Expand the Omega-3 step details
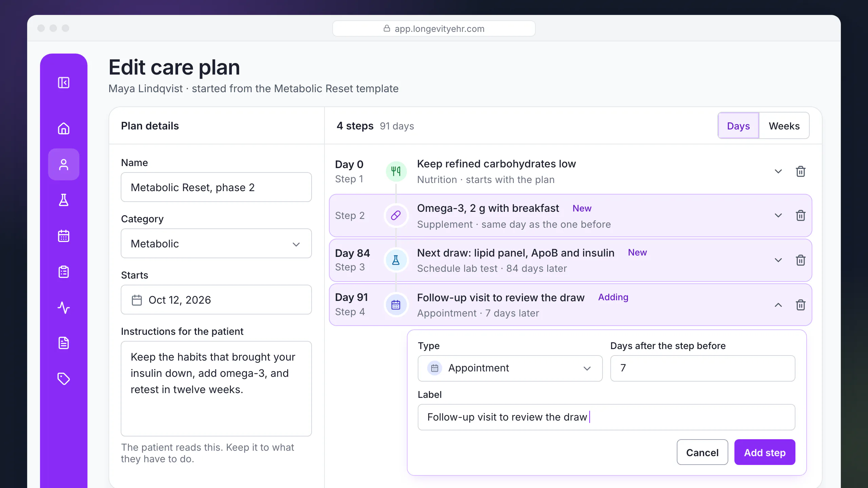The width and height of the screenshot is (868, 488). coord(778,216)
